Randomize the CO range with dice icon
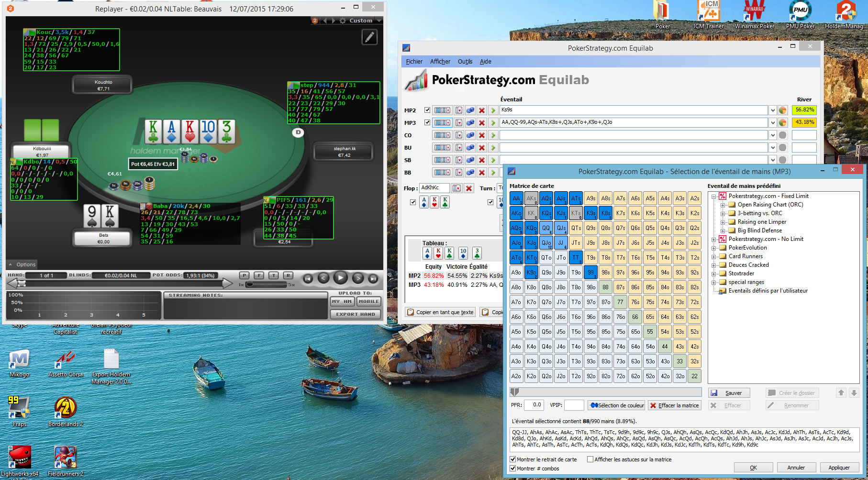The width and height of the screenshot is (868, 480). (x=470, y=135)
